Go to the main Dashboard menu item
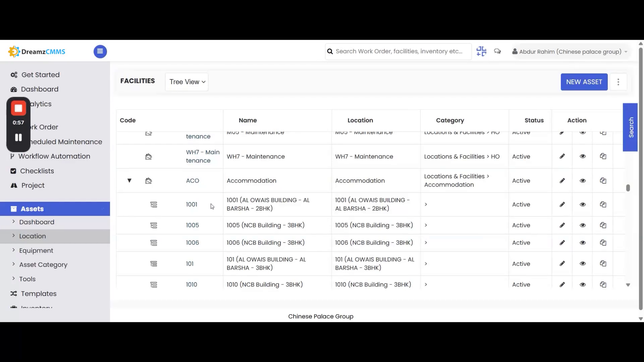The image size is (644, 362). coord(34,89)
